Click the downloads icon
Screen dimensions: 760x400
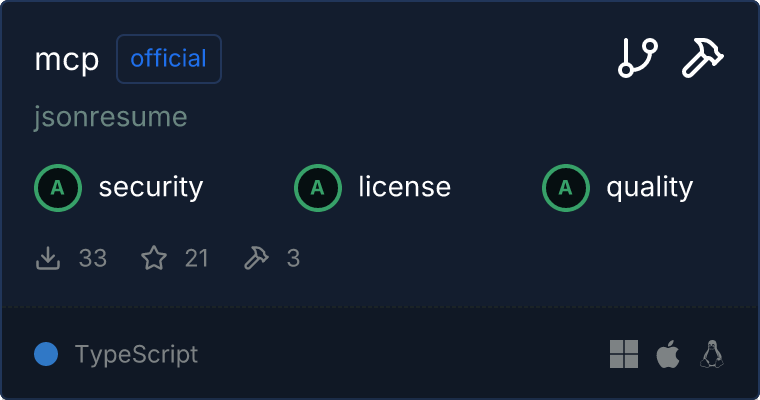[x=48, y=259]
